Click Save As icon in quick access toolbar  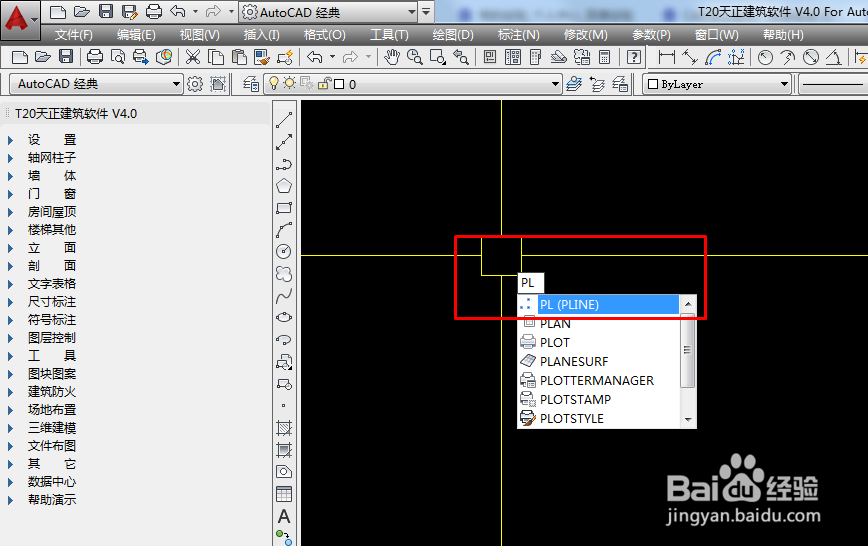(130, 12)
